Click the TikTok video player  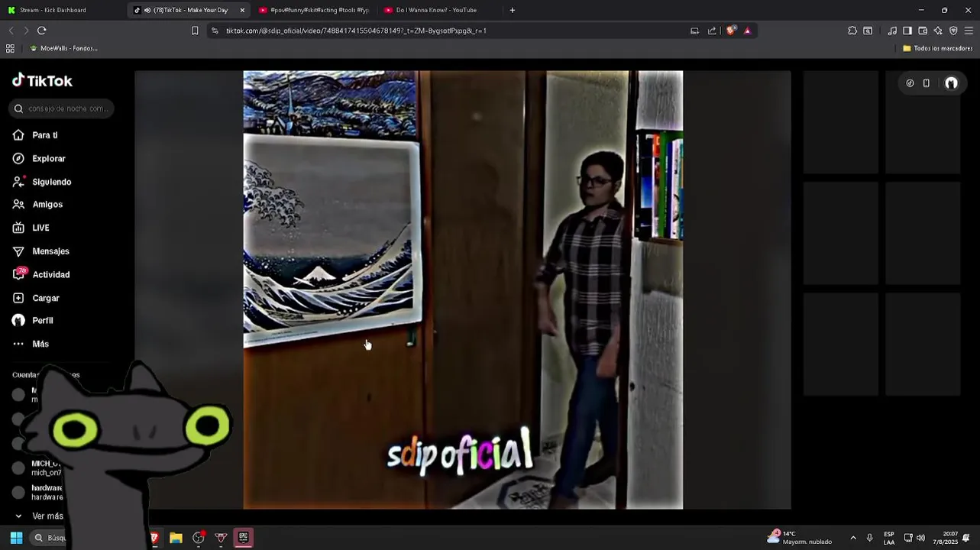[x=463, y=290]
